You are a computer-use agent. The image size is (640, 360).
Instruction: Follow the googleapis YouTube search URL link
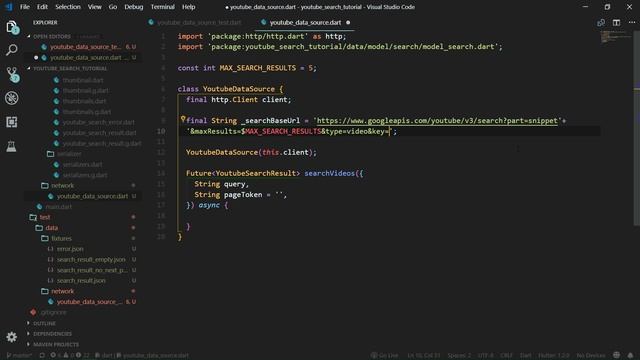tap(437, 121)
